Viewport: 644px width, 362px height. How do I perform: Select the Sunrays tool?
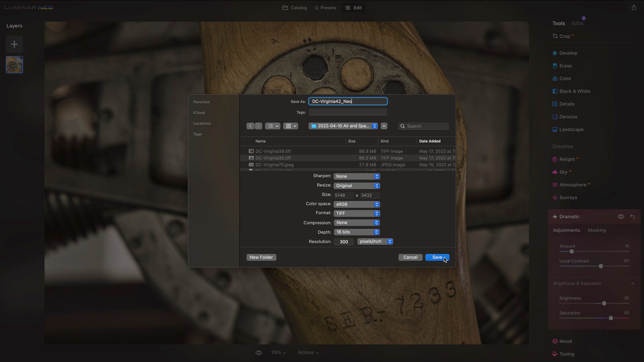tap(568, 197)
